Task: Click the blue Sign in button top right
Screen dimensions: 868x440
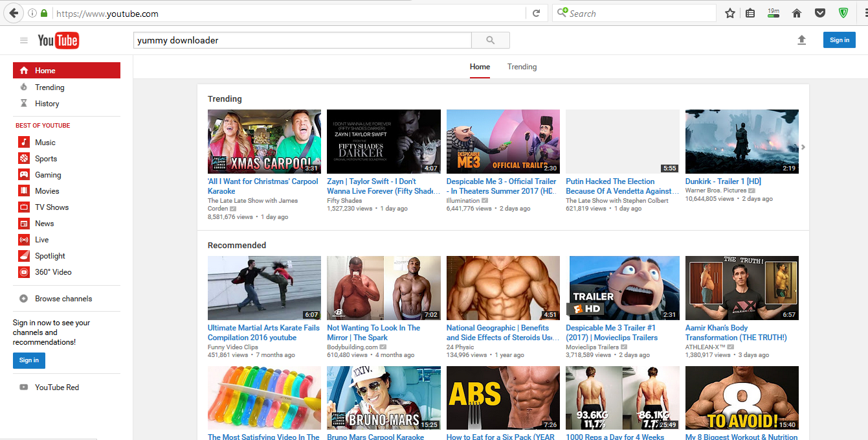Action: click(x=840, y=40)
